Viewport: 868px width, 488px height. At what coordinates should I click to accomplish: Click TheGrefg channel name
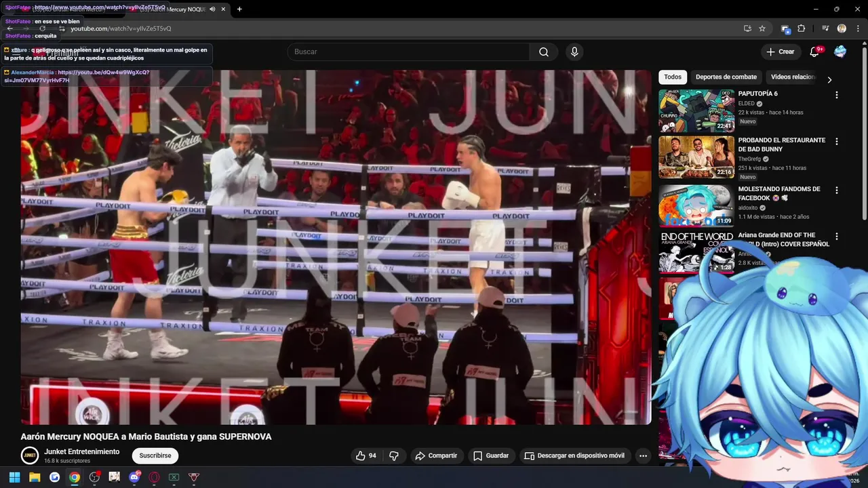[751, 159]
